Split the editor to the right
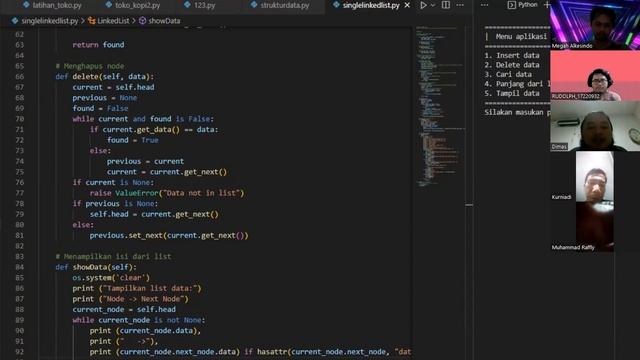 point(446,5)
